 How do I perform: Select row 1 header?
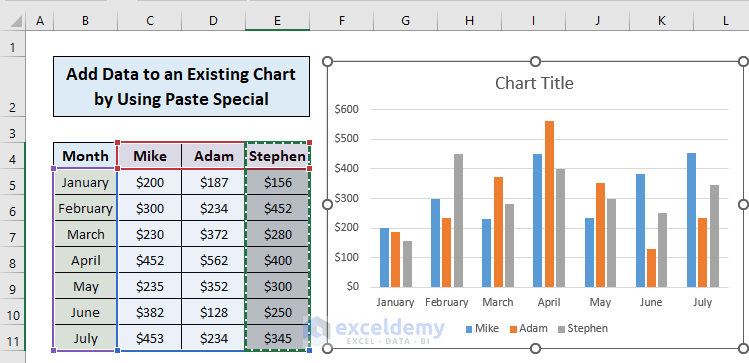coord(13,44)
